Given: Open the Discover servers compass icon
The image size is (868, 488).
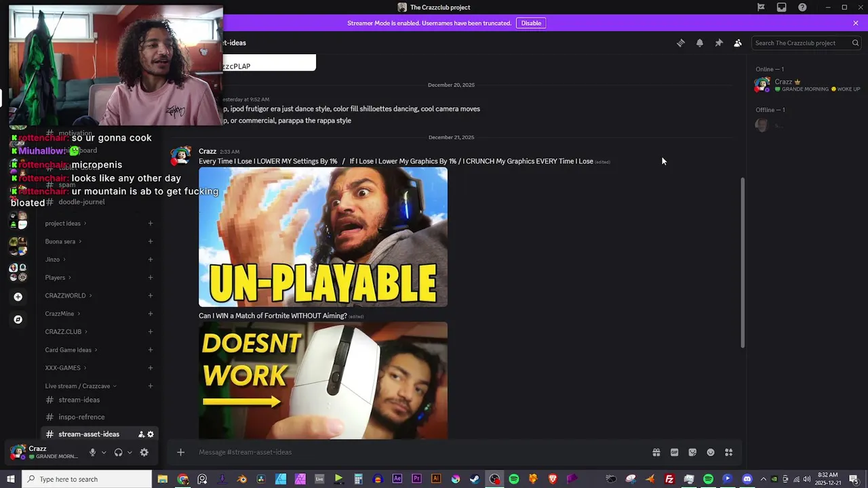Looking at the screenshot, I should (18, 319).
